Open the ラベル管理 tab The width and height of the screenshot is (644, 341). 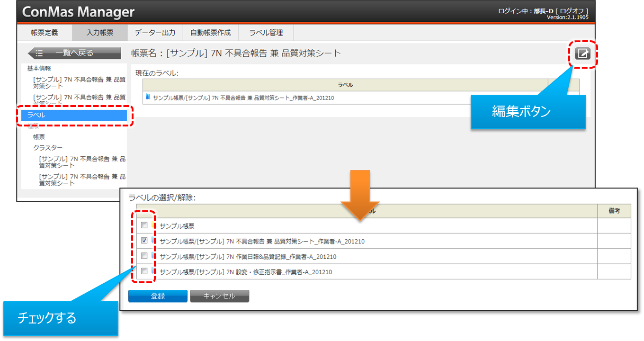266,33
